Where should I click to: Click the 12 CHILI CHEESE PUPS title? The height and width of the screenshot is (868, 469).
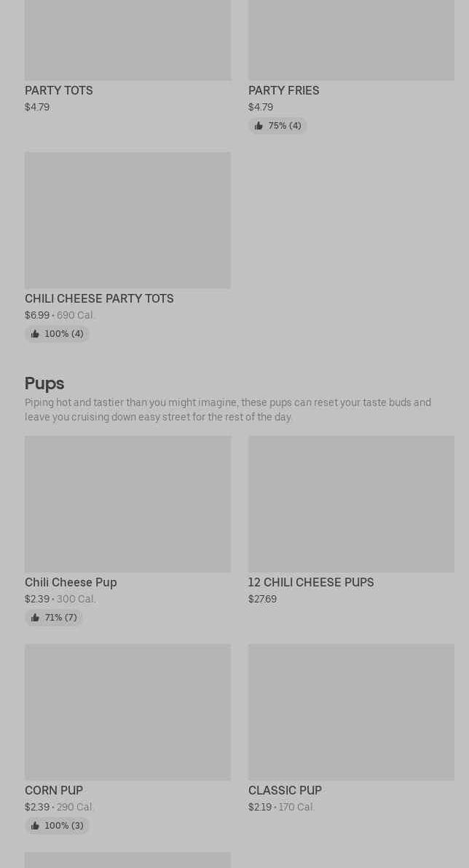click(311, 582)
